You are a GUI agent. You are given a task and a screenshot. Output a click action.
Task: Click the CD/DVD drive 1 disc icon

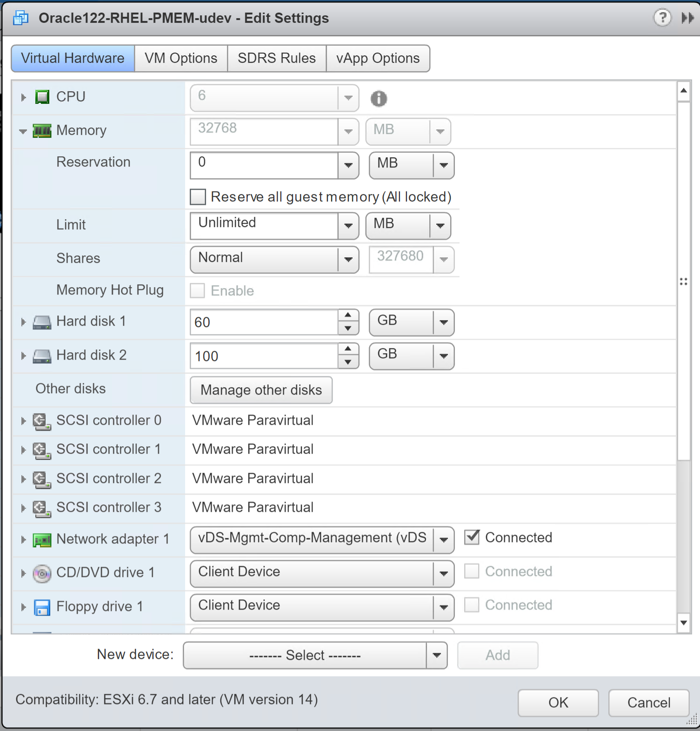[42, 573]
